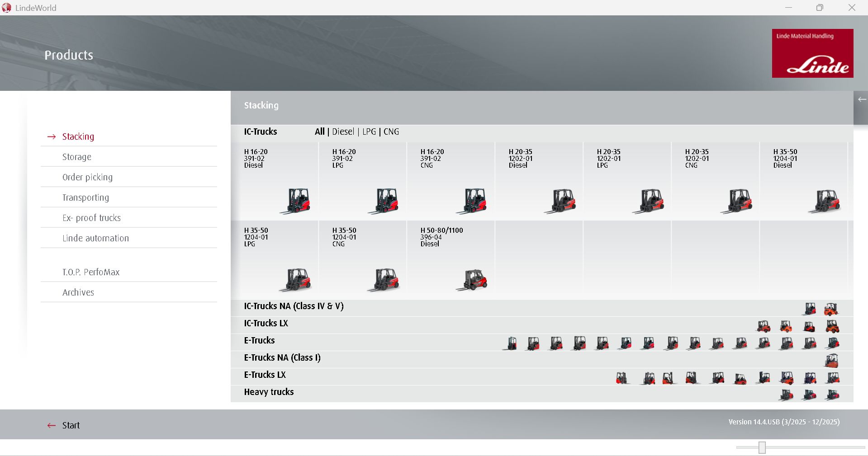Viewport: 868px width, 456px height.
Task: Click forklift image on H 16-20 391-02 LPG card
Action: pos(384,201)
